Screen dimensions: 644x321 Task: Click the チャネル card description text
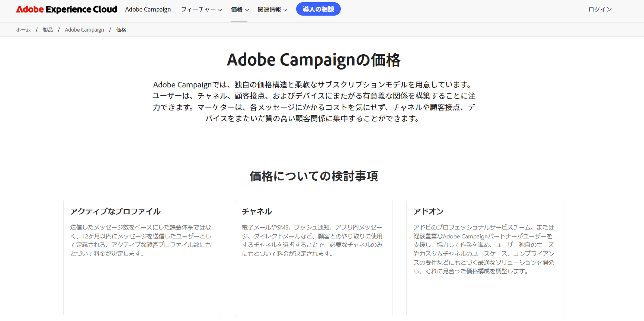[x=313, y=240]
